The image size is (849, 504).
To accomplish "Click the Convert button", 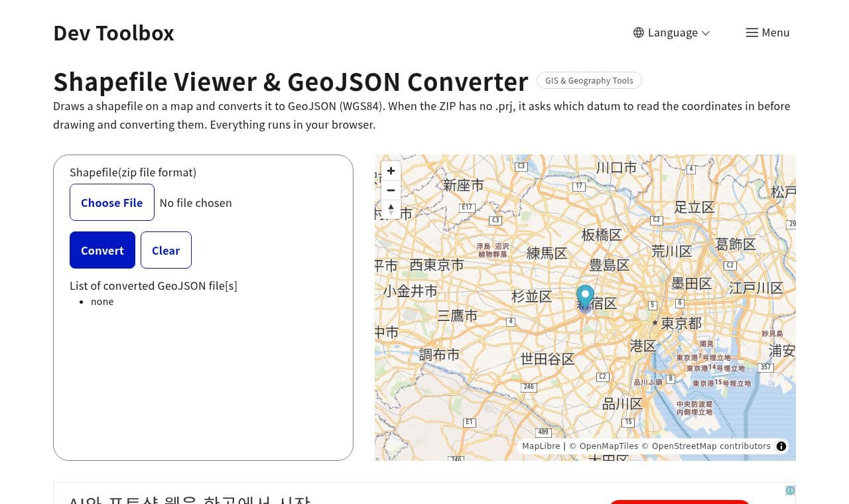I will click(x=103, y=250).
